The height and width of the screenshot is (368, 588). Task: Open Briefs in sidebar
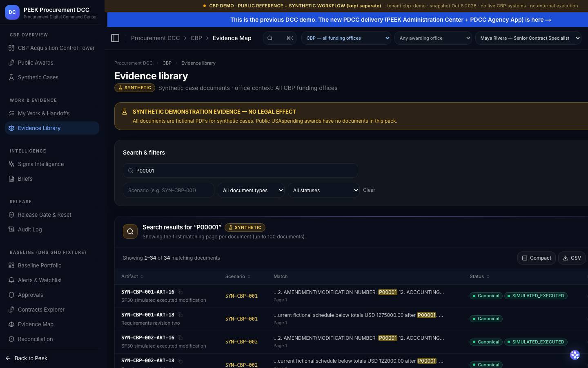(52, 179)
